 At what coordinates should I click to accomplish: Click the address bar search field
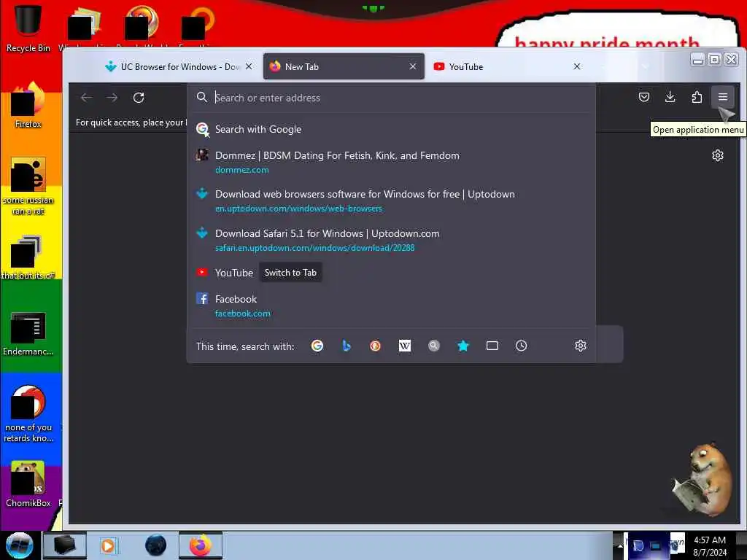[391, 98]
